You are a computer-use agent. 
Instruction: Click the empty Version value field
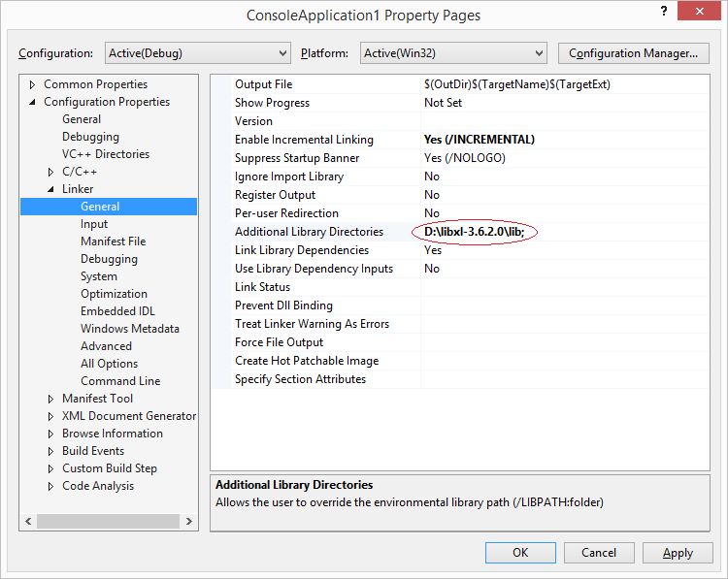click(x=565, y=121)
